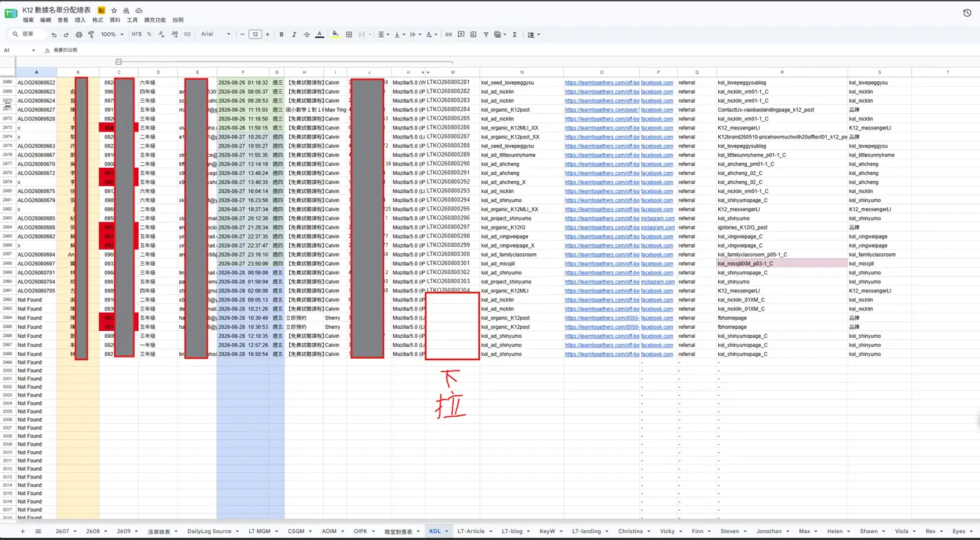Image resolution: width=980 pixels, height=540 pixels.
Task: Move the spreadsheet to another folder
Action: click(126, 10)
